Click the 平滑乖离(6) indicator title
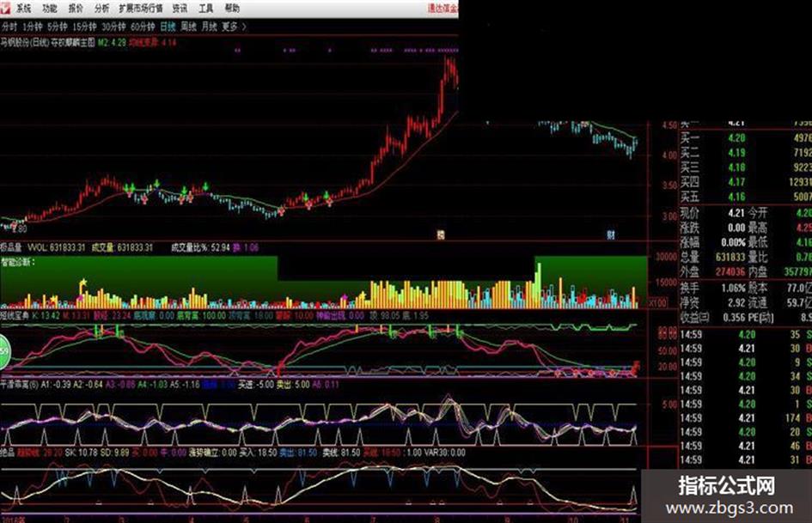Viewport: 812px width, 523px height. [19, 385]
